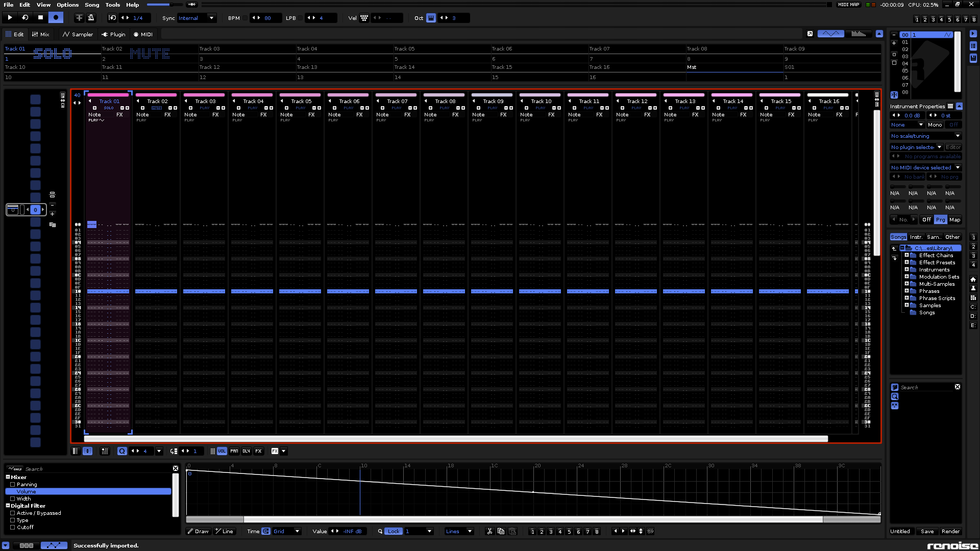
Task: Enable the VOL column toggle
Action: pos(222,451)
